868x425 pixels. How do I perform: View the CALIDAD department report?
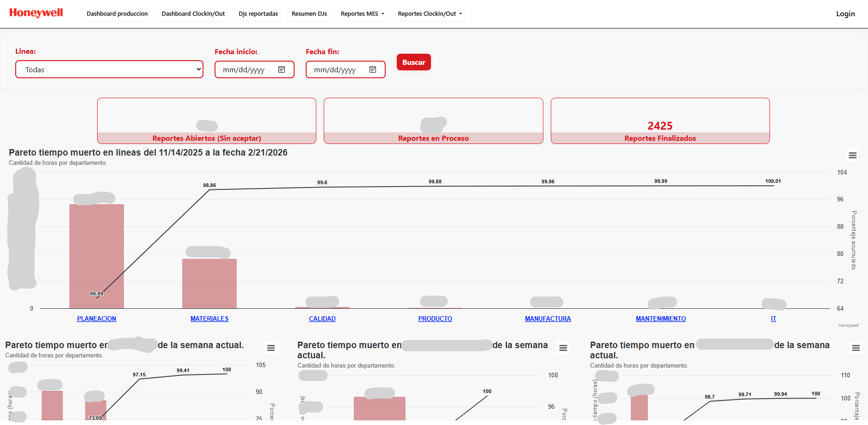(x=322, y=319)
